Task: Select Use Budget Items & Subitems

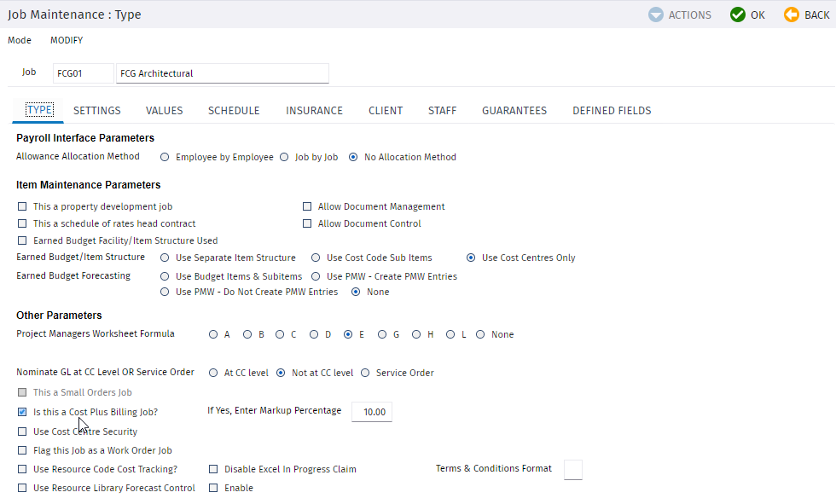Action: (x=165, y=276)
